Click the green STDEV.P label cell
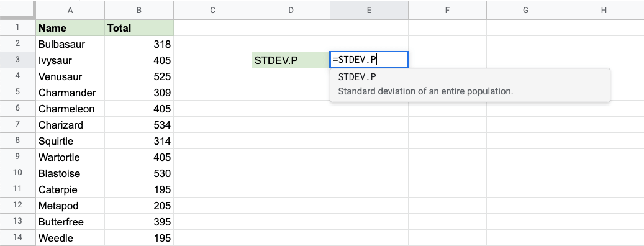The height and width of the screenshot is (246, 644). click(x=291, y=60)
